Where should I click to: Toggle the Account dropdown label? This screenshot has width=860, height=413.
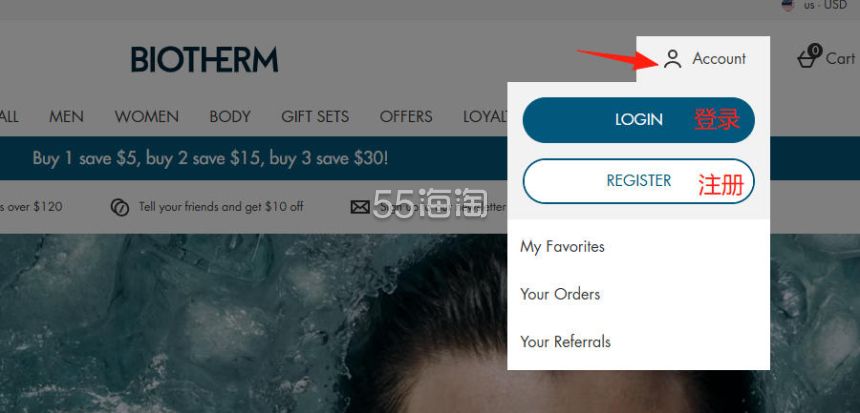(x=719, y=58)
